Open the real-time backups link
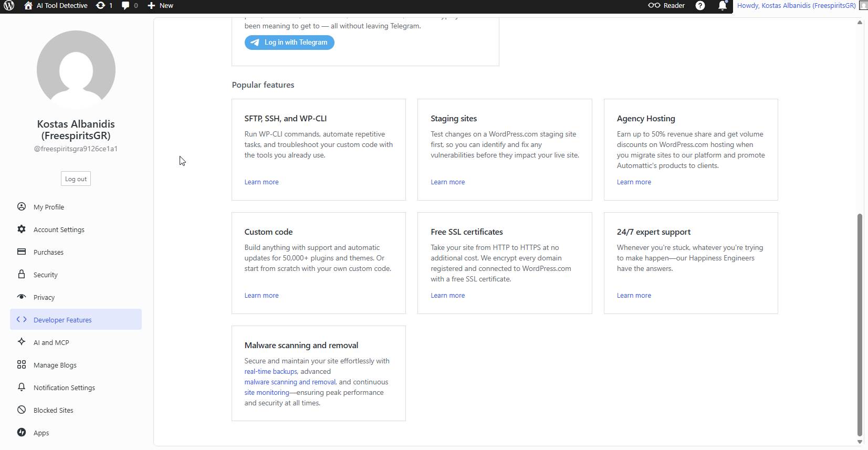Image resolution: width=868 pixels, height=450 pixels. [x=271, y=371]
